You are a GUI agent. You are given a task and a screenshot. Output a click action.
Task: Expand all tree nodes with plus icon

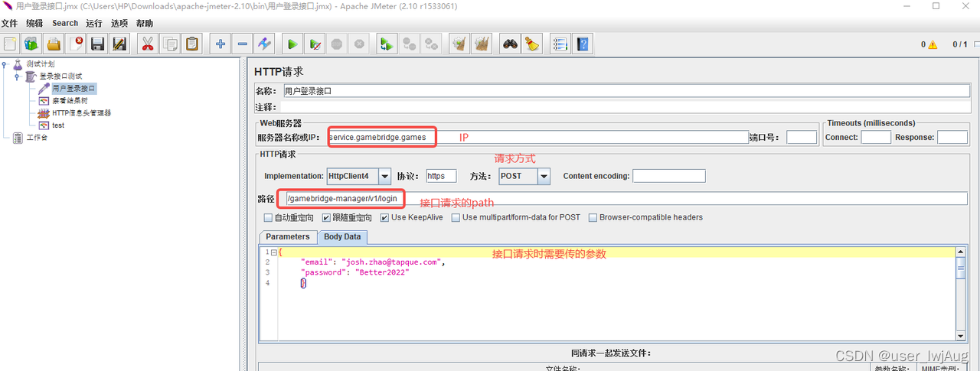coord(220,44)
